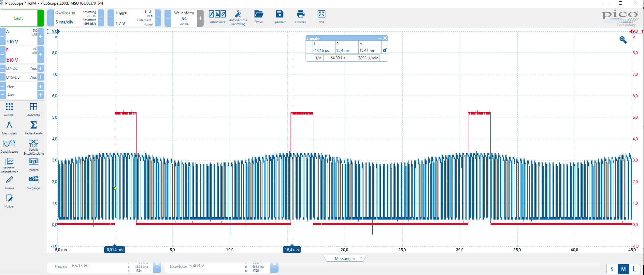Increase channel A voltage range
Screen dimensions: 644x275
point(41,37)
